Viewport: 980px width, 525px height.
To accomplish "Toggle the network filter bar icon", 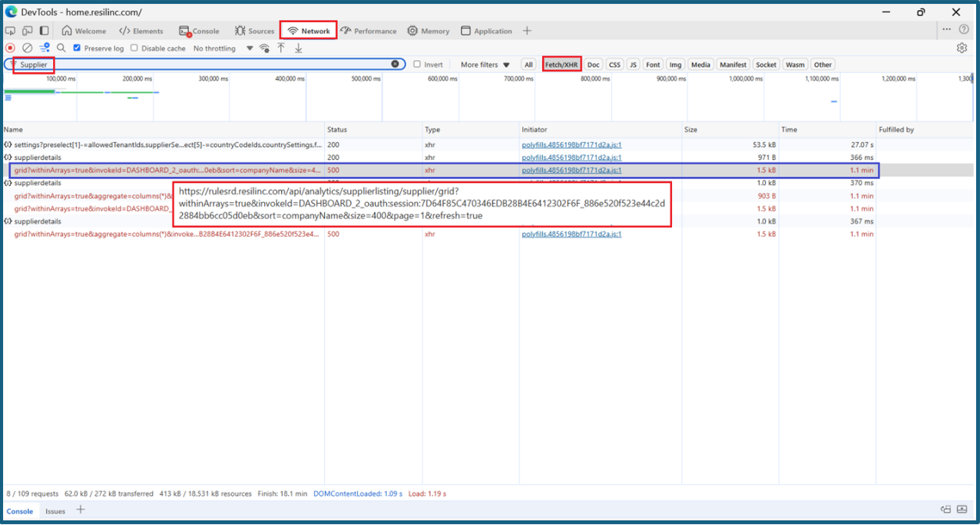I will click(45, 48).
